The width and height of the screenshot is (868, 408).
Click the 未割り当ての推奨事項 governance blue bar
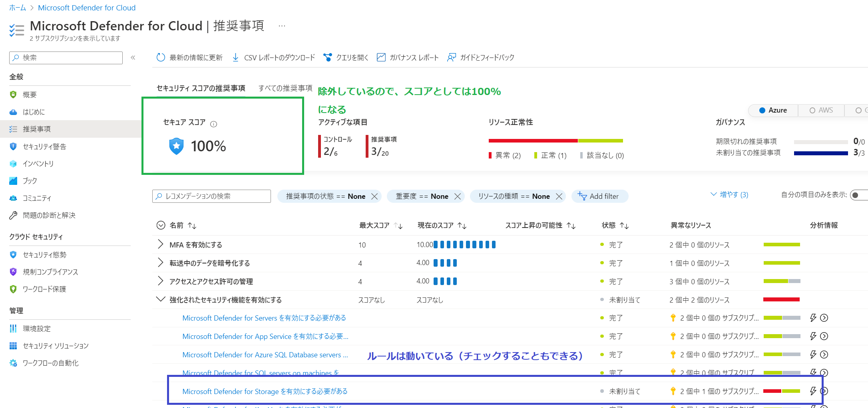pyautogui.click(x=821, y=153)
